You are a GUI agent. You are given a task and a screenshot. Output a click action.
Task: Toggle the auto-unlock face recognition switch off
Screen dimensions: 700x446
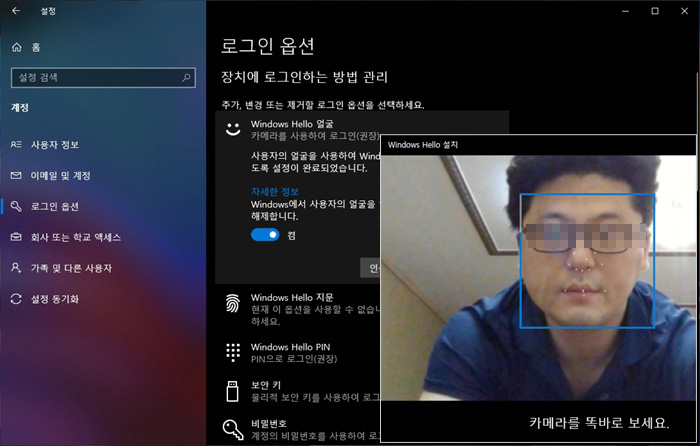[265, 235]
